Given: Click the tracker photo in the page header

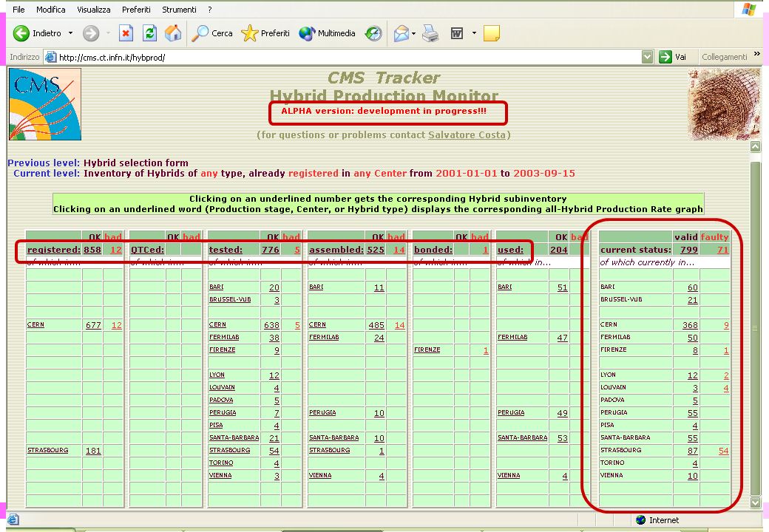Looking at the screenshot, I should [724, 104].
